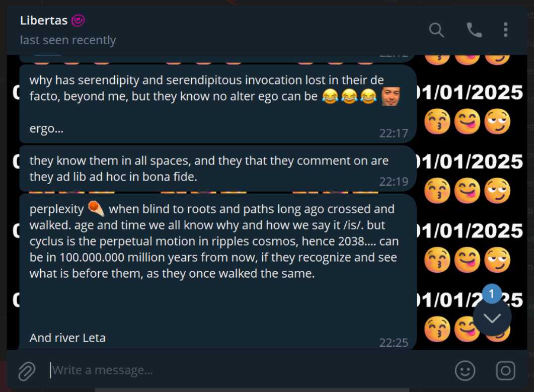The height and width of the screenshot is (392, 534).
Task: Click the "And river Leta" message text
Action: (67, 338)
